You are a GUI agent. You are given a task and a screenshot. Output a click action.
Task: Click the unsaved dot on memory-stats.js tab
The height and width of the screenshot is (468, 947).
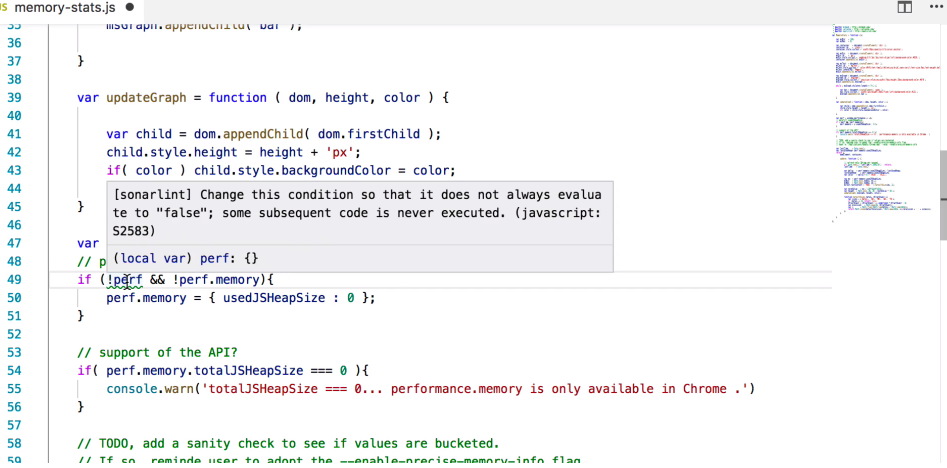[128, 9]
